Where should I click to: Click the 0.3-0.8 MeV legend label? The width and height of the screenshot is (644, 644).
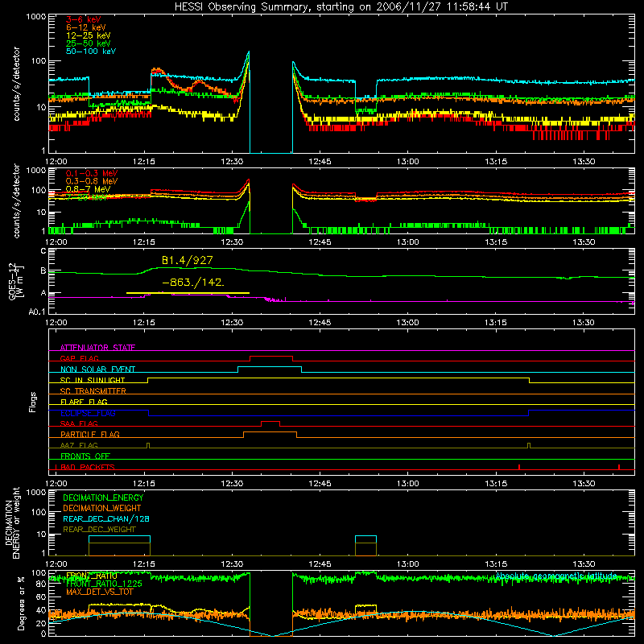click(x=92, y=181)
